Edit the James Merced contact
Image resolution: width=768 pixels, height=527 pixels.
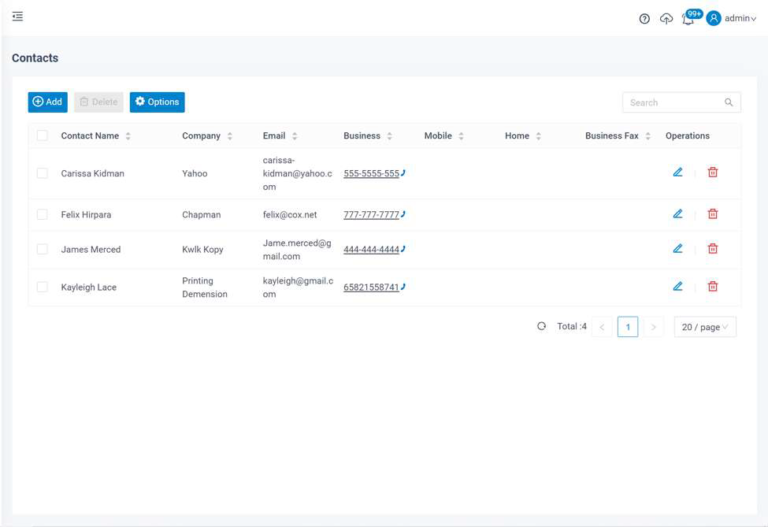(677, 248)
